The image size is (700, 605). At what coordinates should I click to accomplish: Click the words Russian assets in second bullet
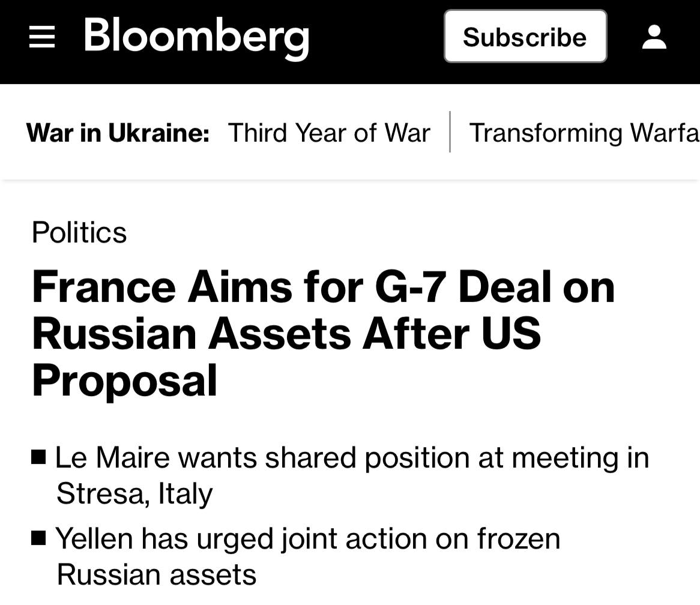(x=156, y=574)
